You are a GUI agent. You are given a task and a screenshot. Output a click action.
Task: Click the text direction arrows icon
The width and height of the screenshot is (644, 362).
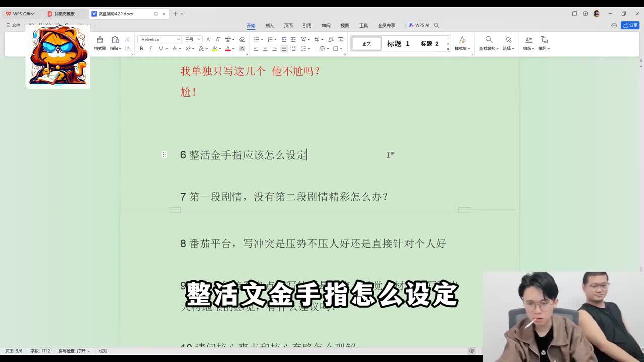point(317,39)
